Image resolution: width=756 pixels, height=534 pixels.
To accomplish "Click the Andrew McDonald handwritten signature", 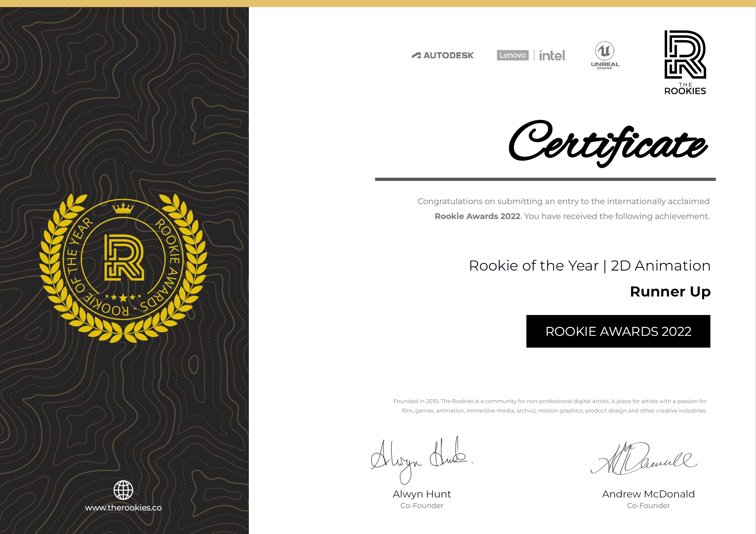I will point(644,459).
